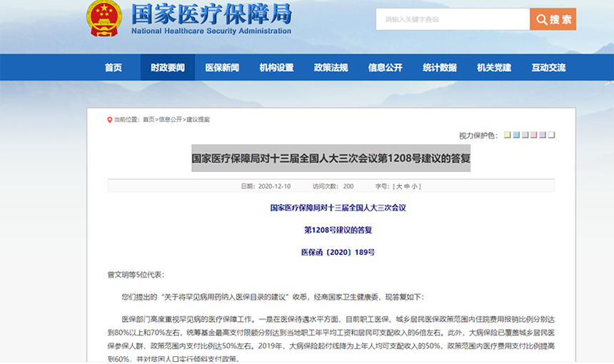
Task: Click the national emblem logo
Action: coord(104,19)
